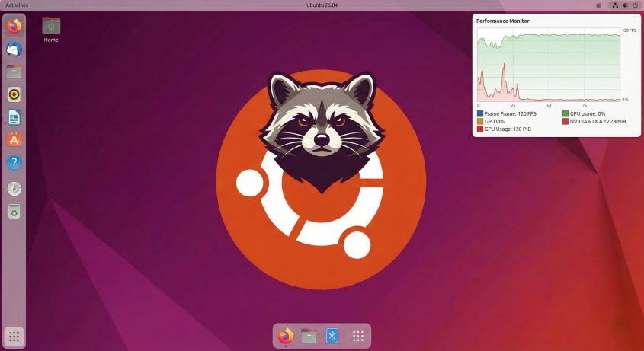
Task: Launch Thunderbird mail from the dock
Action: pyautogui.click(x=14, y=49)
